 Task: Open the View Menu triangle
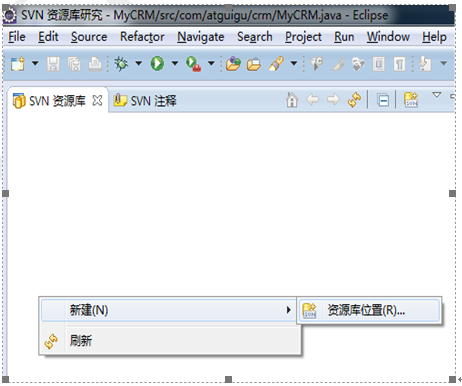tap(437, 95)
